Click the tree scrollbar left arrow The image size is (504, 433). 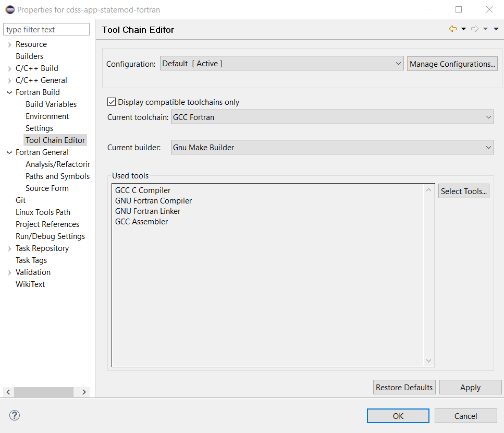[8, 392]
